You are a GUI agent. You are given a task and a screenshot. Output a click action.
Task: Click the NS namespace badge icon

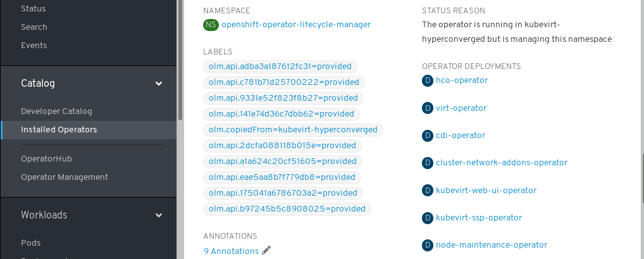click(x=211, y=25)
